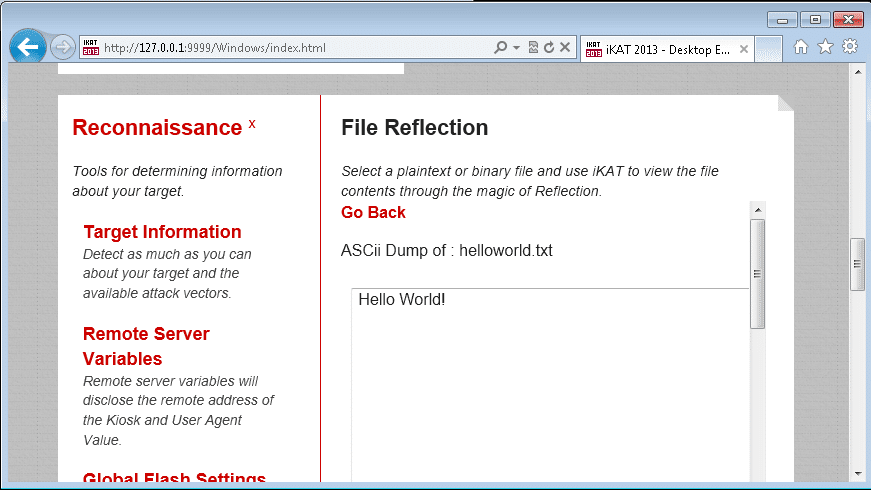Screen dimensions: 871x490
Task: Click the page scrollbar up arrow
Action: 857,71
